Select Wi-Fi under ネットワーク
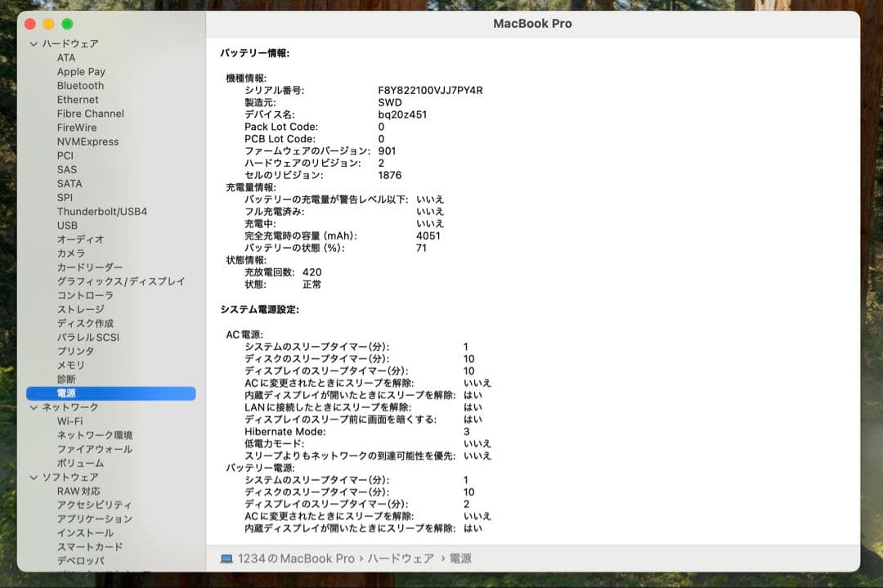 tap(69, 421)
